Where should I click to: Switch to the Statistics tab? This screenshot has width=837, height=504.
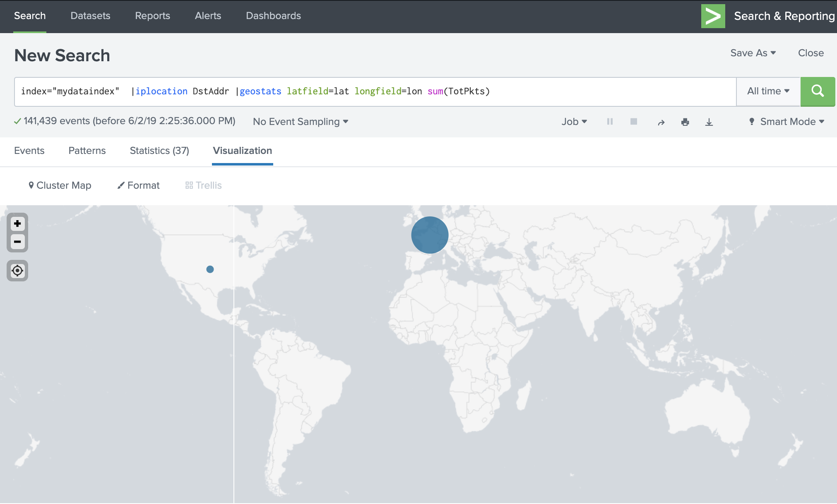pos(159,151)
